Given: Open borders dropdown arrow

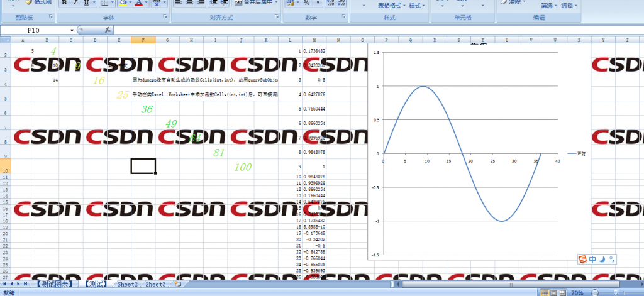Looking at the screenshot, I should (112, 3).
